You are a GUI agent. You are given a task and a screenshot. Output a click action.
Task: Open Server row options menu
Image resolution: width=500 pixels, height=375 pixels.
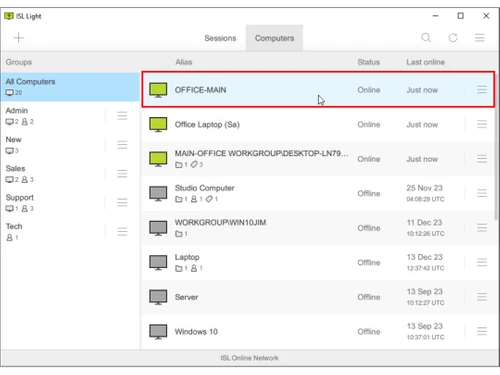click(x=482, y=297)
